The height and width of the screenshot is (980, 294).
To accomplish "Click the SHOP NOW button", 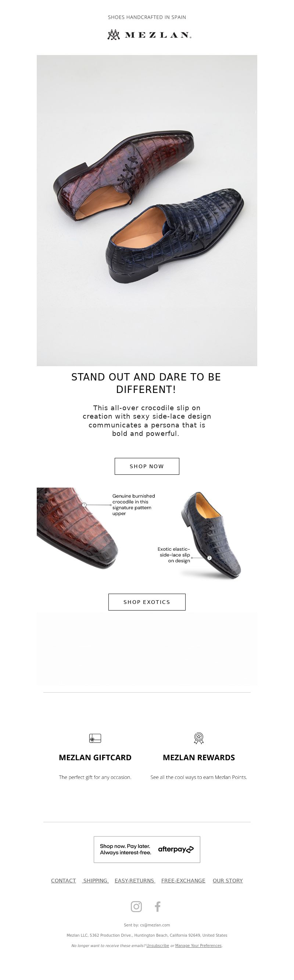I will (x=147, y=466).
